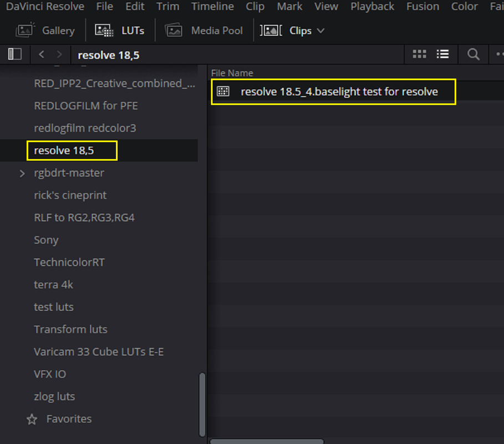Open the Edit menu
Viewport: 504px width, 444px height.
[x=135, y=7]
